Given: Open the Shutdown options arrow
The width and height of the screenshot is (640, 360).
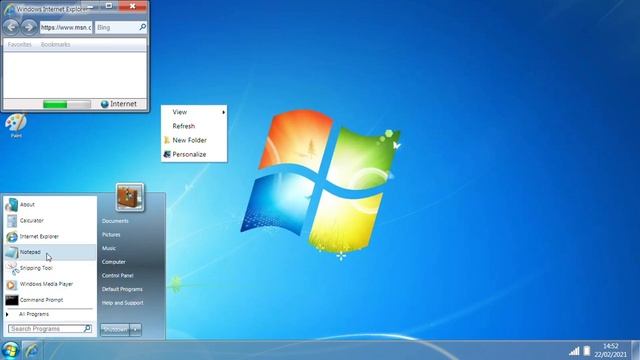Looking at the screenshot, I should click(x=136, y=329).
